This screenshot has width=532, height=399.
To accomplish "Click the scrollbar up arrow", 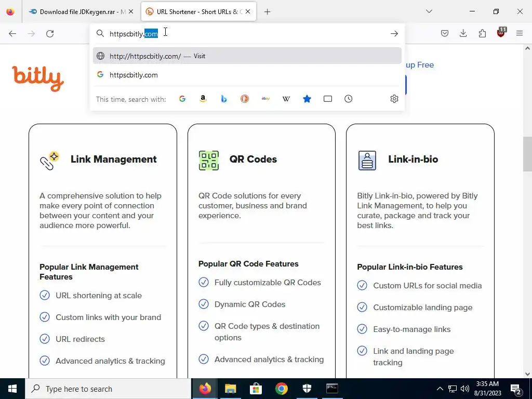I will (527, 48).
